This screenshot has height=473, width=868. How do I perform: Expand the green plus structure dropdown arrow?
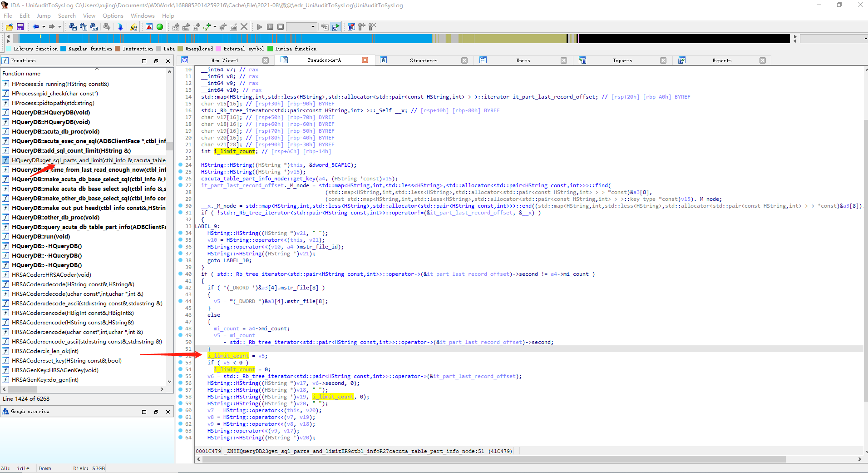(215, 27)
